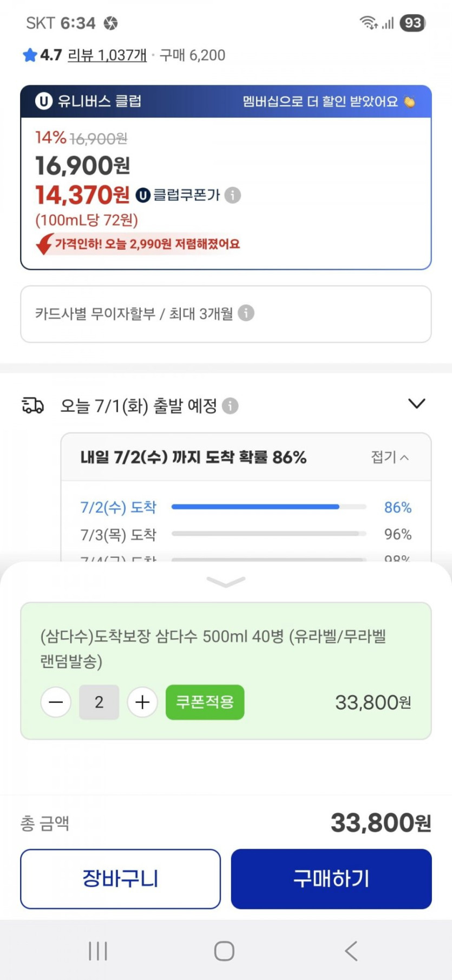Viewport: 452px width, 980px height.
Task: Tap the 유니버스 클럽 U logo
Action: (43, 101)
